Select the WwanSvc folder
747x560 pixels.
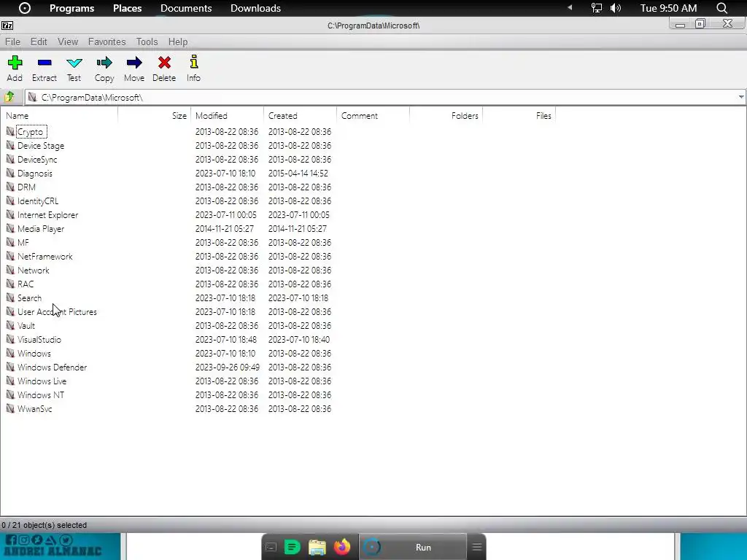35,408
